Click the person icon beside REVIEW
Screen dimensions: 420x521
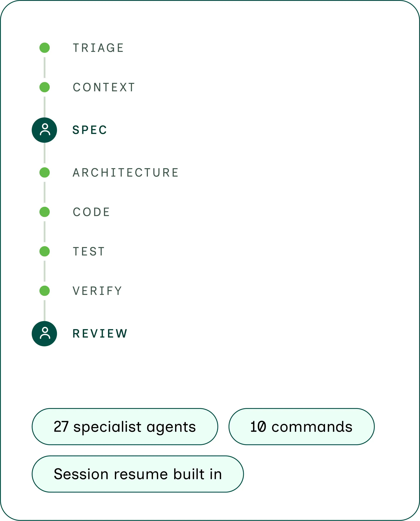45,334
